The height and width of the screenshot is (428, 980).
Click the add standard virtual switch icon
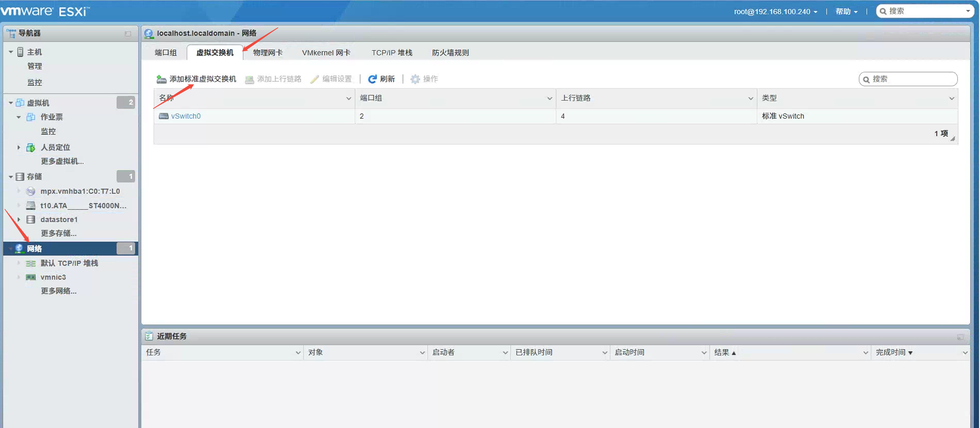tap(161, 79)
